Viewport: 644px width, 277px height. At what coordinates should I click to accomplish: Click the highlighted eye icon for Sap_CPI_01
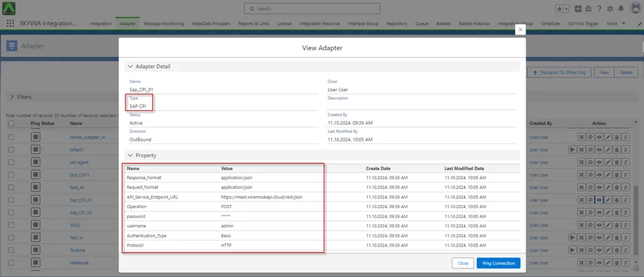[x=597, y=200]
